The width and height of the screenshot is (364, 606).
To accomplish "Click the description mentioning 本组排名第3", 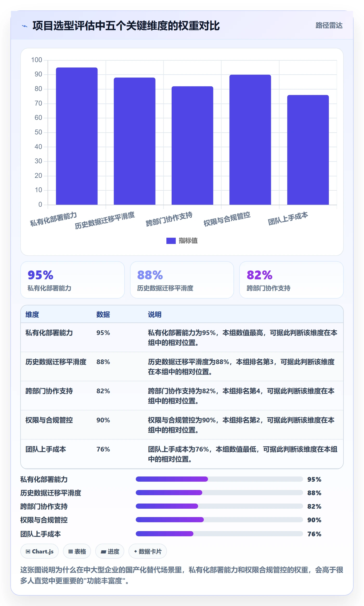I will (x=242, y=367).
